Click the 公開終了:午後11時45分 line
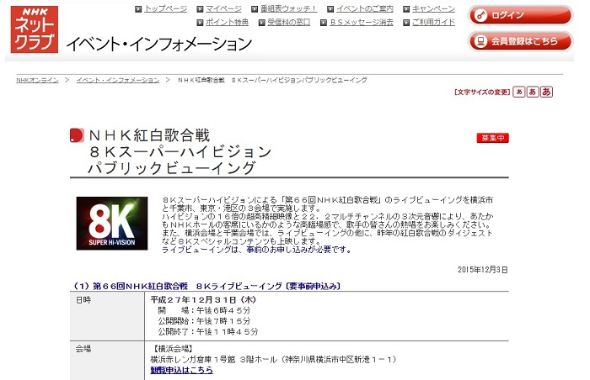 point(208,331)
